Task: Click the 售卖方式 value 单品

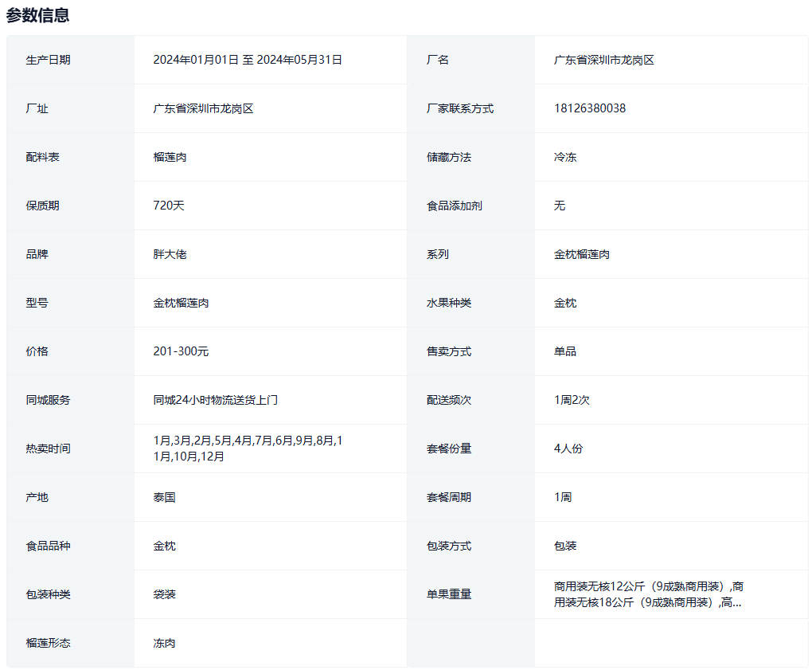Action: click(564, 351)
